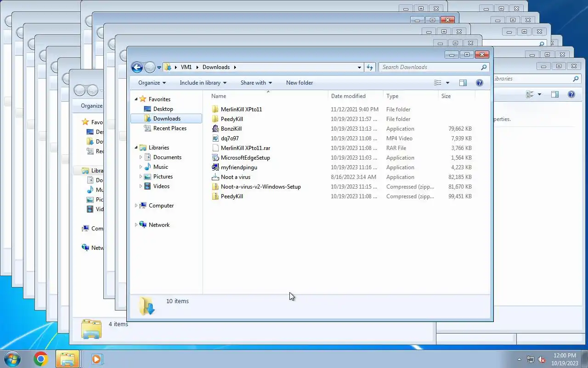
Task: Click the magnifier icon in Search Downloads
Action: pyautogui.click(x=484, y=67)
